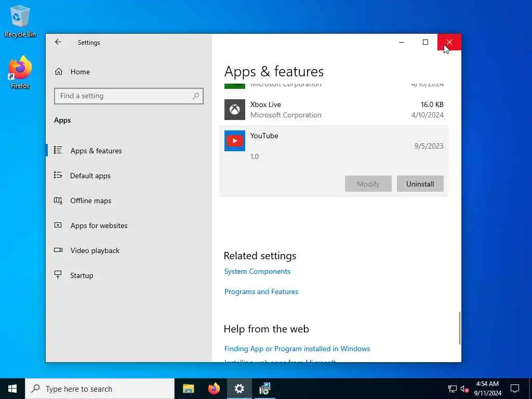Click the Apps & features list icon

(58, 150)
